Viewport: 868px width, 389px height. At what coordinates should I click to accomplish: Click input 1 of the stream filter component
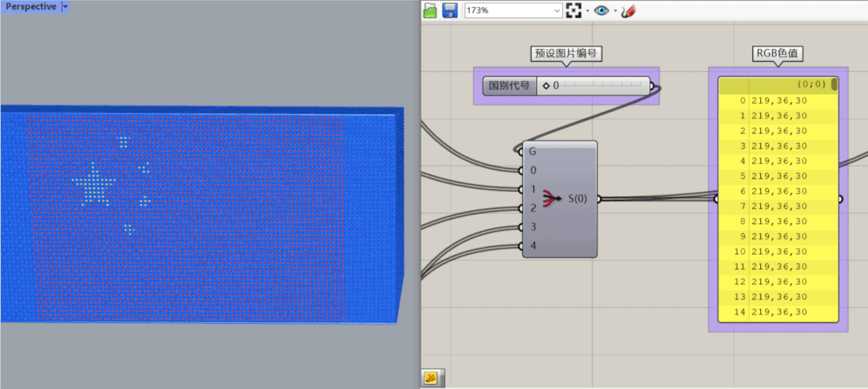click(533, 189)
